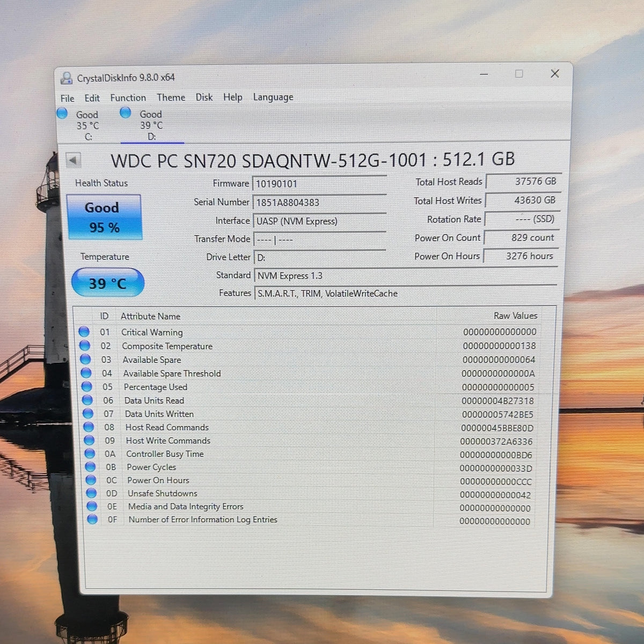Click the ID column header
The width and height of the screenshot is (644, 644).
104,316
